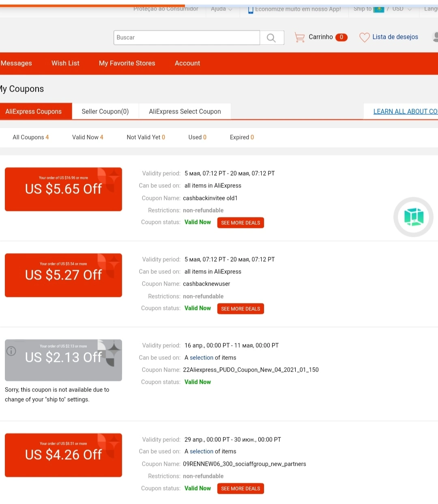The image size is (438, 504).
Task: Tap the mobile app phone icon
Action: point(251,9)
